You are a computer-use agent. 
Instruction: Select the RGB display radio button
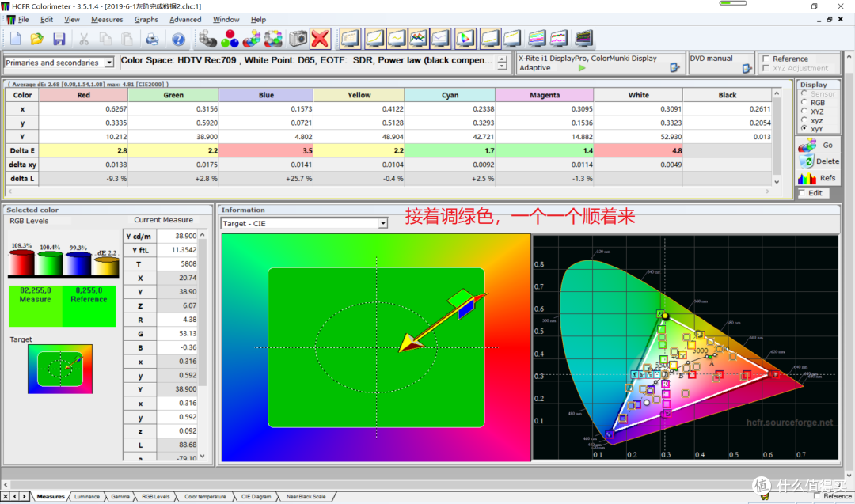point(804,103)
